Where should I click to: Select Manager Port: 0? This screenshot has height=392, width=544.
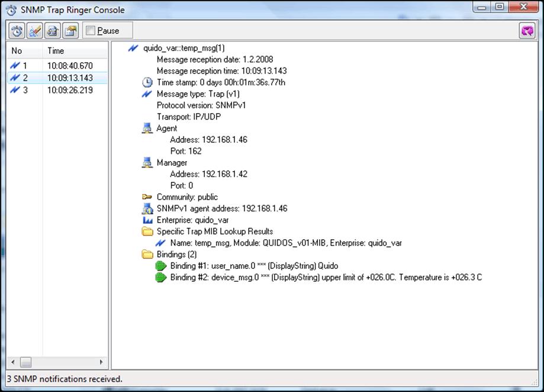tap(182, 185)
